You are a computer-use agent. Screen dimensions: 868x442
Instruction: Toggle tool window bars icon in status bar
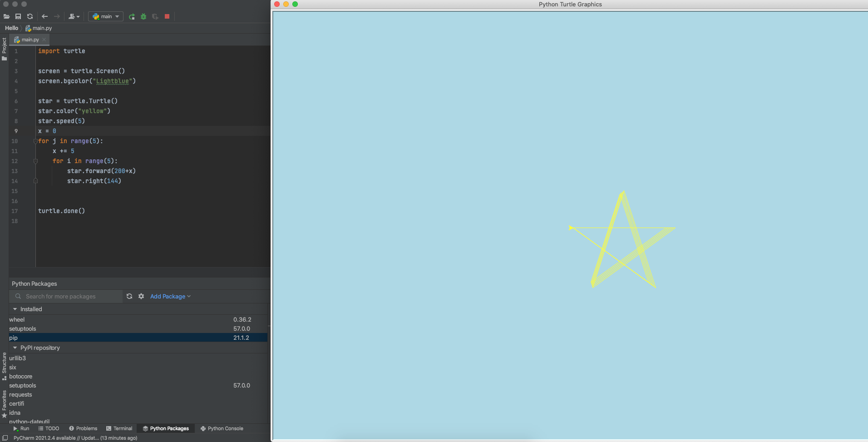pos(5,438)
